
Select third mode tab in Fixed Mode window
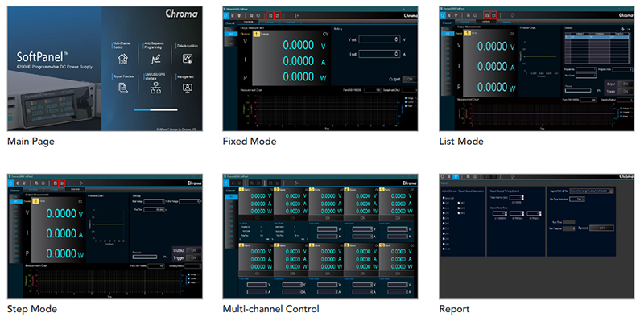coord(291,23)
